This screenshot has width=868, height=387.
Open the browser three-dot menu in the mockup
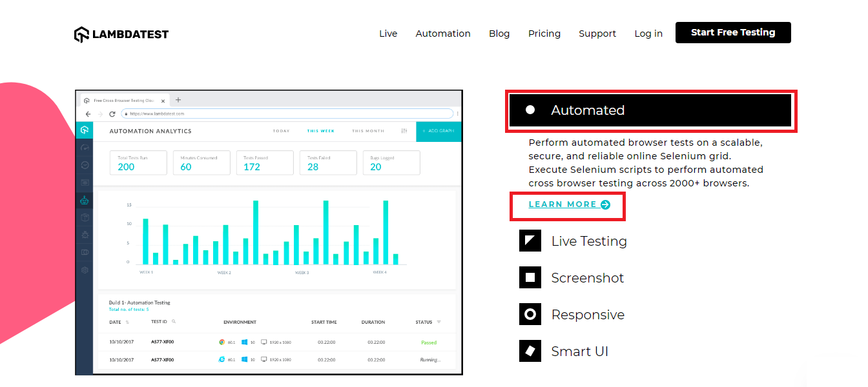click(457, 113)
